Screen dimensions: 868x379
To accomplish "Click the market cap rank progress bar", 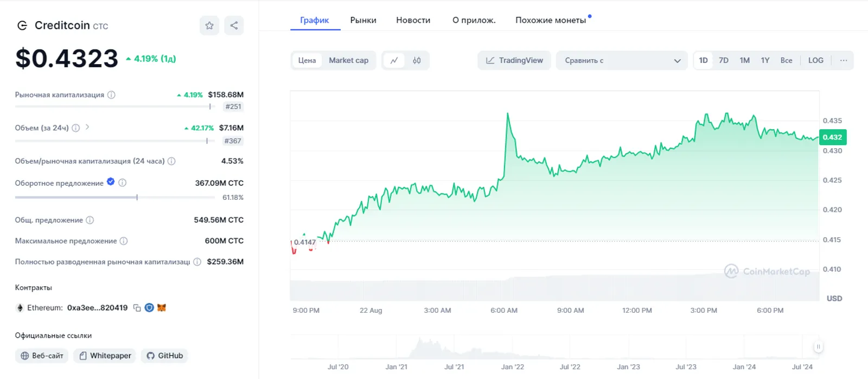I will tap(115, 107).
